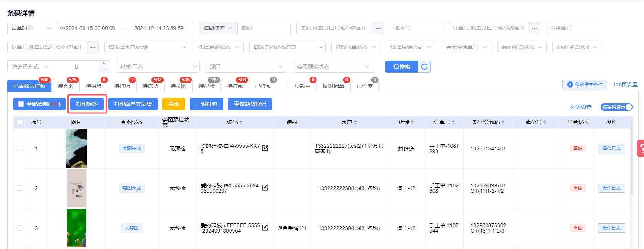Expand the 材质/工艺 dropdown
Screen dimensions: 644x249
pos(157,67)
